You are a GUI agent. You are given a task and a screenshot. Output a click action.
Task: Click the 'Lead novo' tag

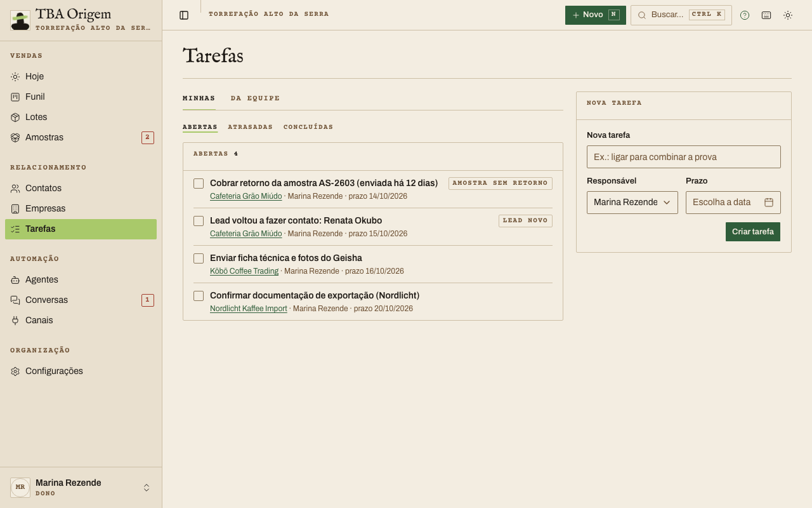(525, 221)
